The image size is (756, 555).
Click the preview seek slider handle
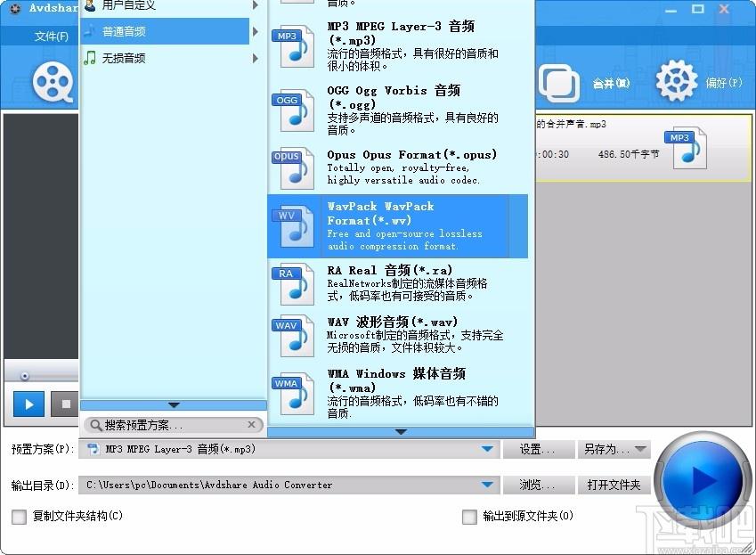(x=25, y=376)
